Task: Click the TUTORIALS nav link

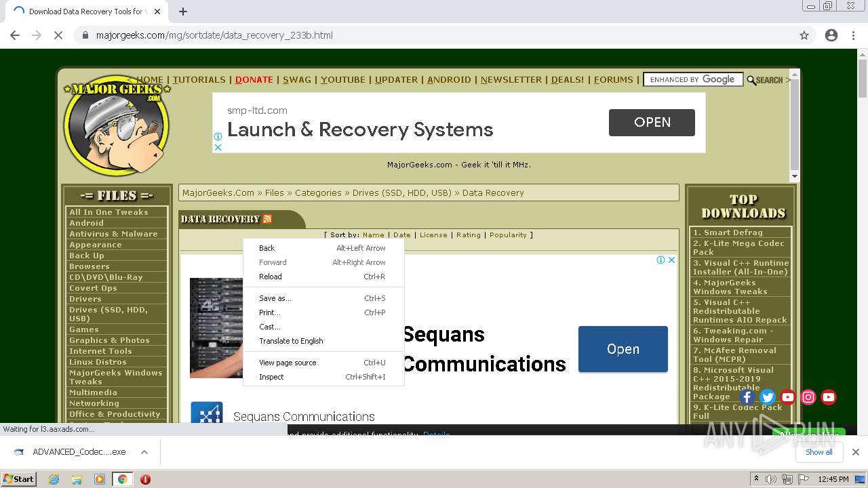Action: [199, 79]
